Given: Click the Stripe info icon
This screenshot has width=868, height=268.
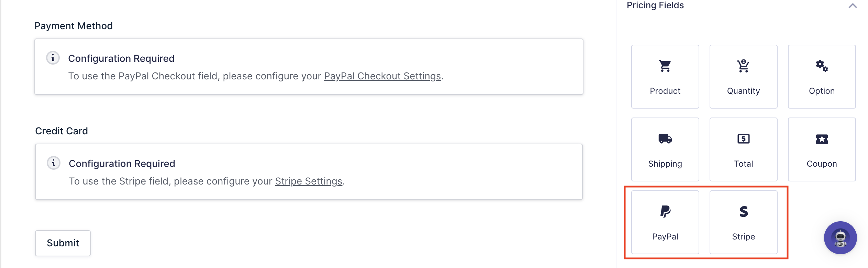Looking at the screenshot, I should (x=54, y=163).
